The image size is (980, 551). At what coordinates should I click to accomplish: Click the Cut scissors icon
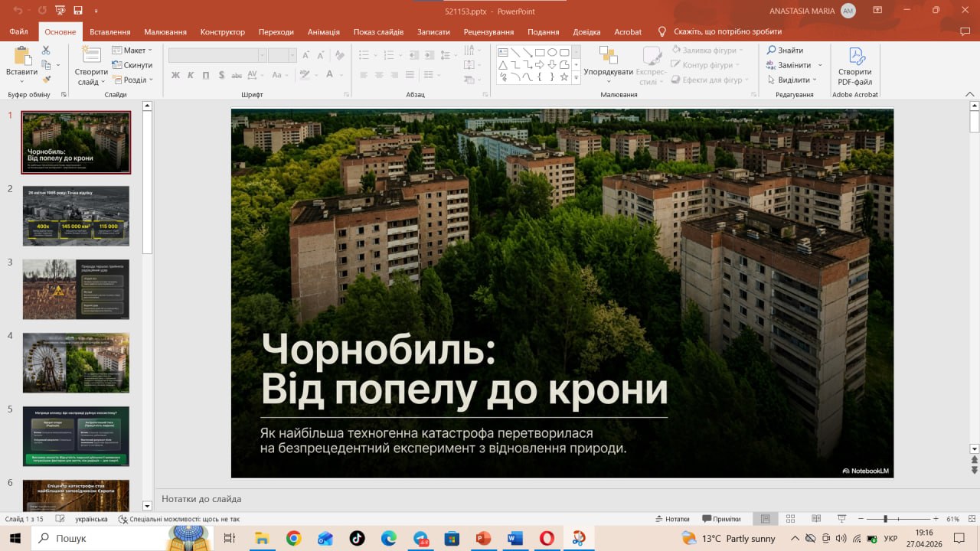point(46,50)
